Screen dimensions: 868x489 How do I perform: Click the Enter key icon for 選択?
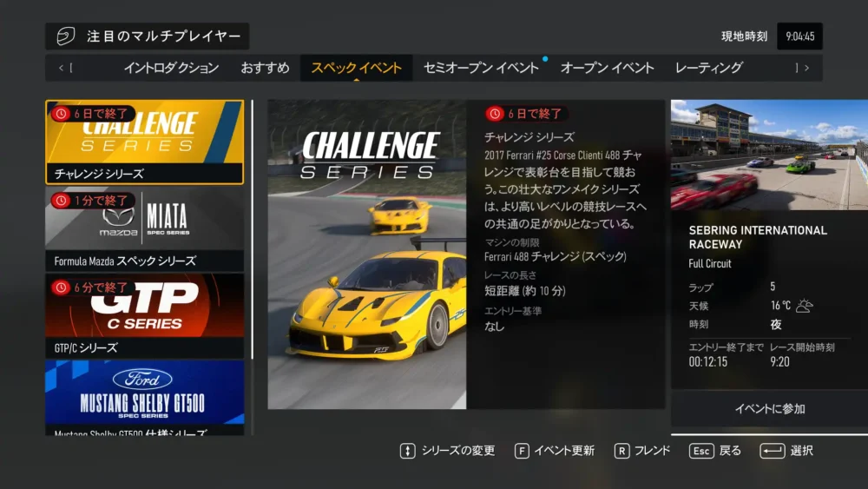coord(772,451)
